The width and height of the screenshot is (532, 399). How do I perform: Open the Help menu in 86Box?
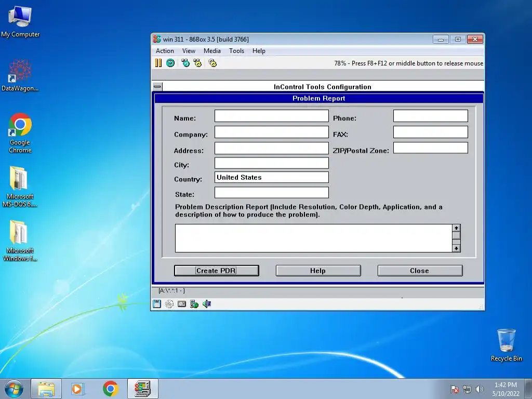point(259,50)
